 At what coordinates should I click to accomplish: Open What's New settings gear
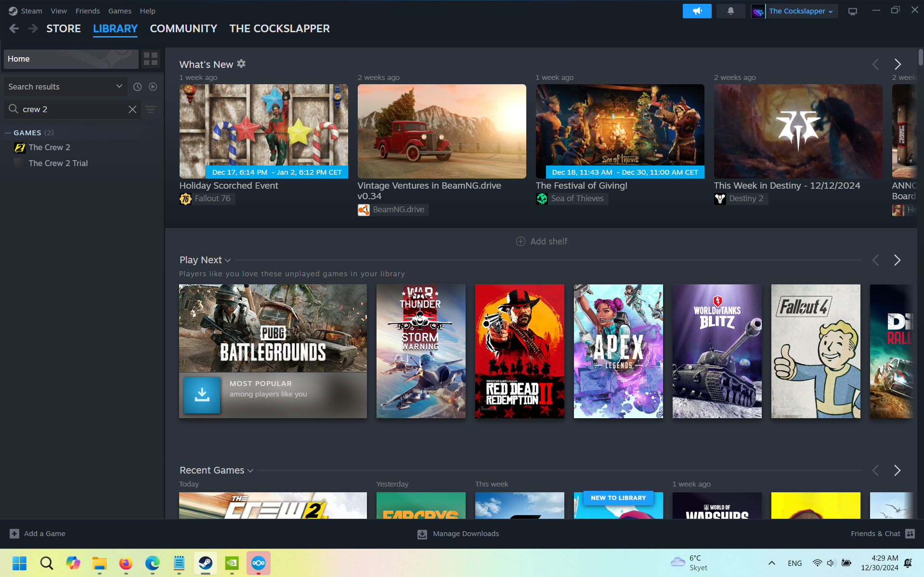[241, 64]
